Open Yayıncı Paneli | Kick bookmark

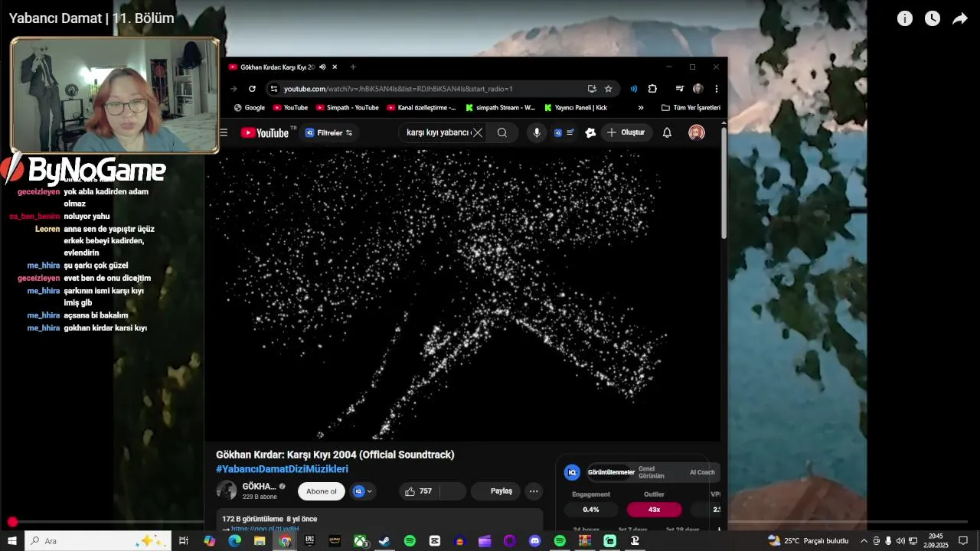click(x=576, y=108)
